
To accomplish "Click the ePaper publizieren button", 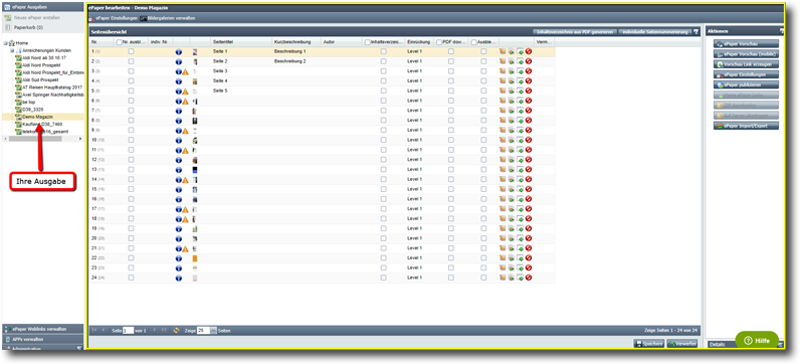I will point(746,85).
